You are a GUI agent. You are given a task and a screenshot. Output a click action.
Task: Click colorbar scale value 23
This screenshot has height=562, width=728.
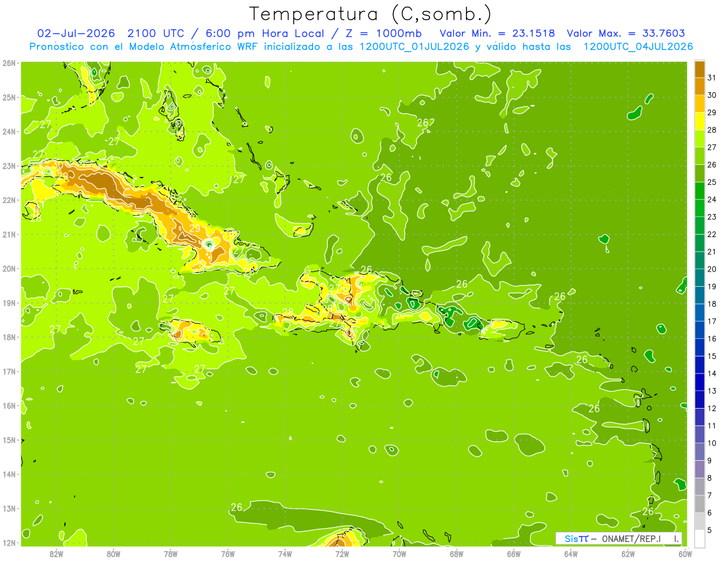pos(712,217)
